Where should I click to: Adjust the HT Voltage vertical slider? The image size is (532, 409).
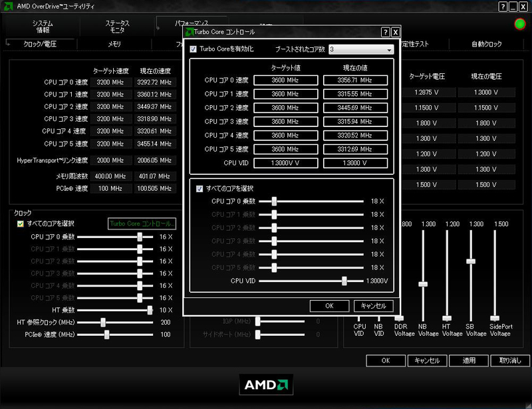pos(447,318)
